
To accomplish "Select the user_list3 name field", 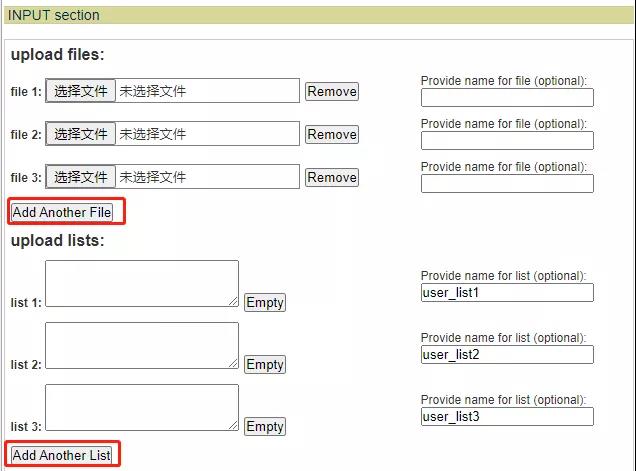I will (x=507, y=417).
